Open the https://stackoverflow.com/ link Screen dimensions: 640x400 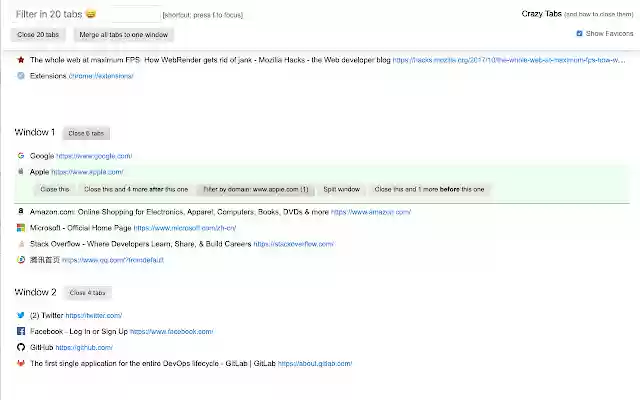[293, 244]
